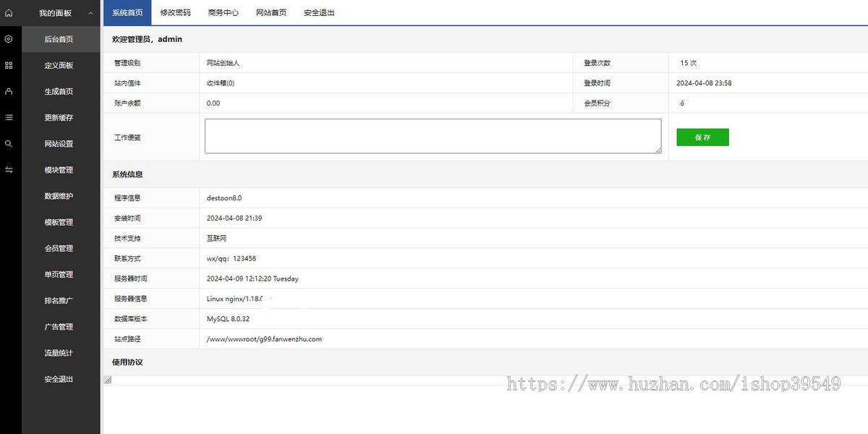Viewport: 868px width, 434px height.
Task: Click contact value wx/qq: 123456
Action: click(231, 258)
